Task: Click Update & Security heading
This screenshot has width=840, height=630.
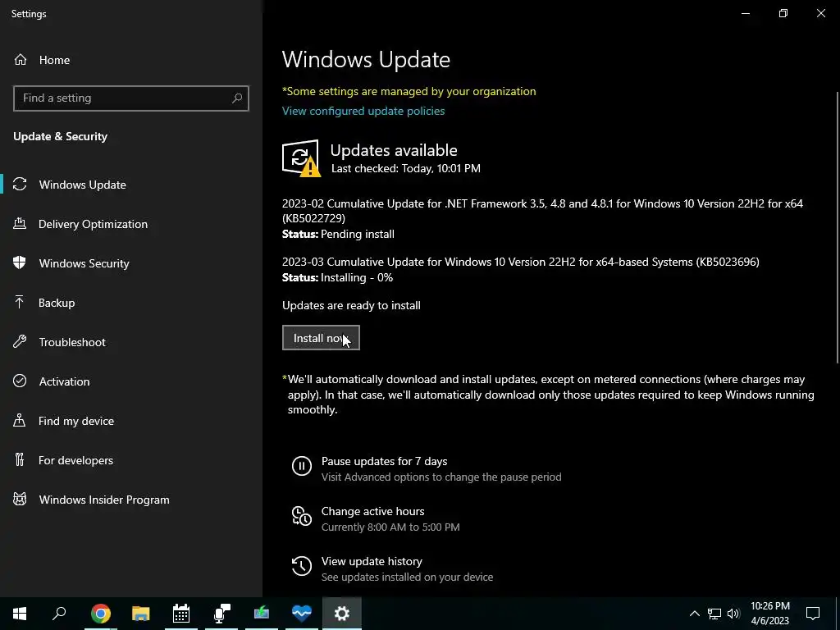Action: [61, 137]
